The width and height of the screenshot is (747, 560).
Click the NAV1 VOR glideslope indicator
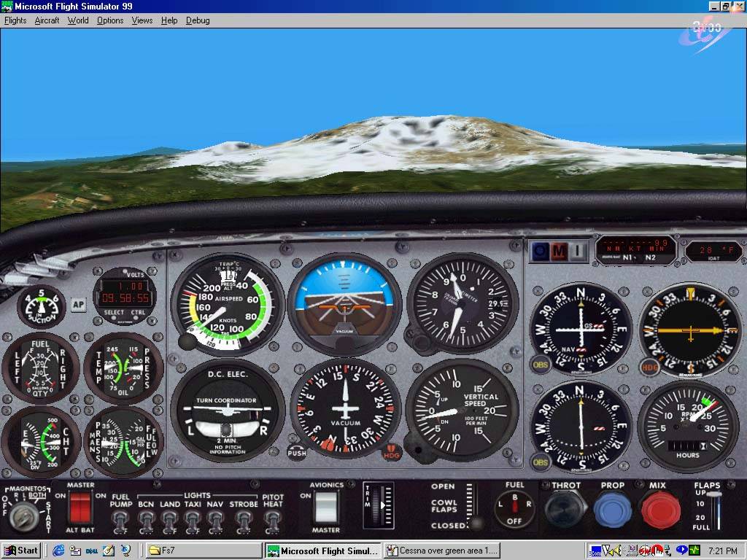tap(581, 329)
